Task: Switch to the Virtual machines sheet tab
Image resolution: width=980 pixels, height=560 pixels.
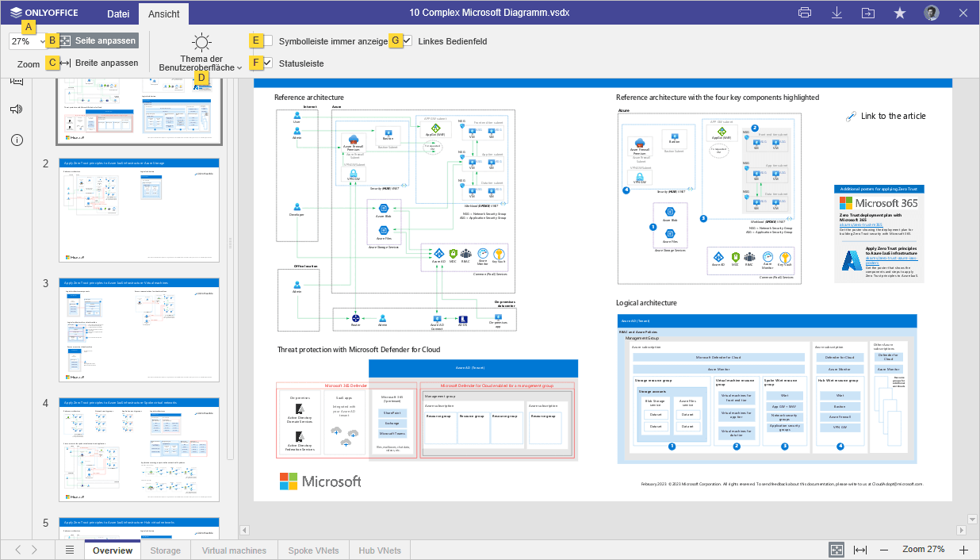Action: 234,550
